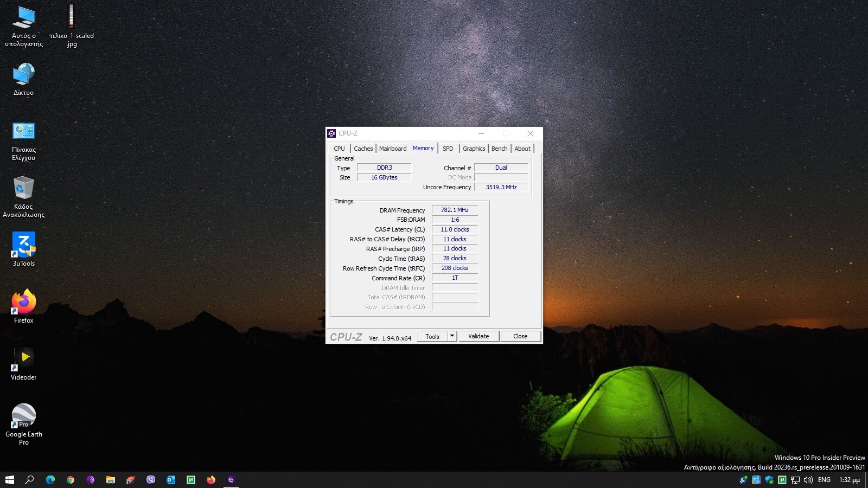This screenshot has height=488, width=868.
Task: Click the DRAM Frequency value field
Action: [x=455, y=210]
